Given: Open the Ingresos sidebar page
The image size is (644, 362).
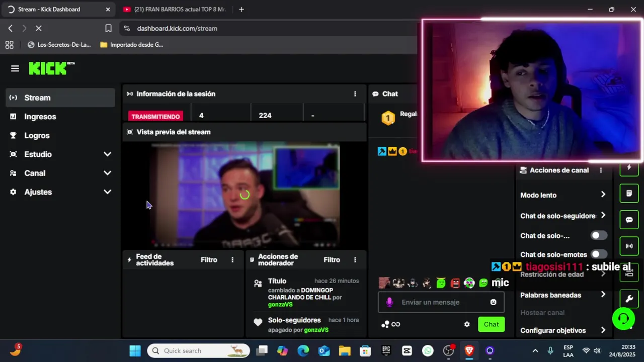Looking at the screenshot, I should tap(60, 117).
